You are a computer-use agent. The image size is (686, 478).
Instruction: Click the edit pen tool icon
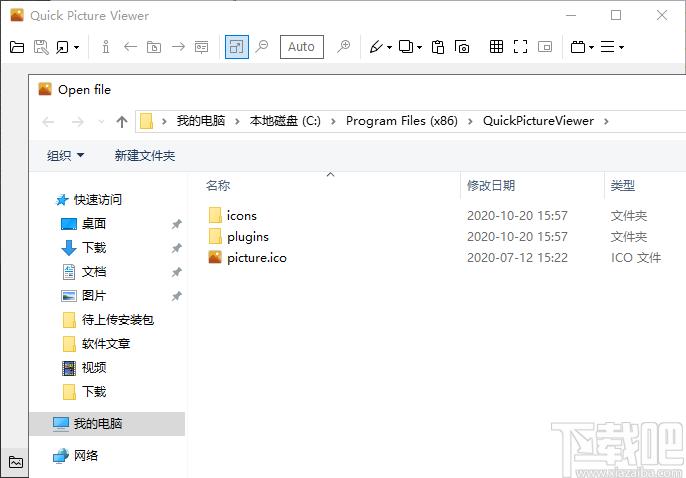click(376, 47)
